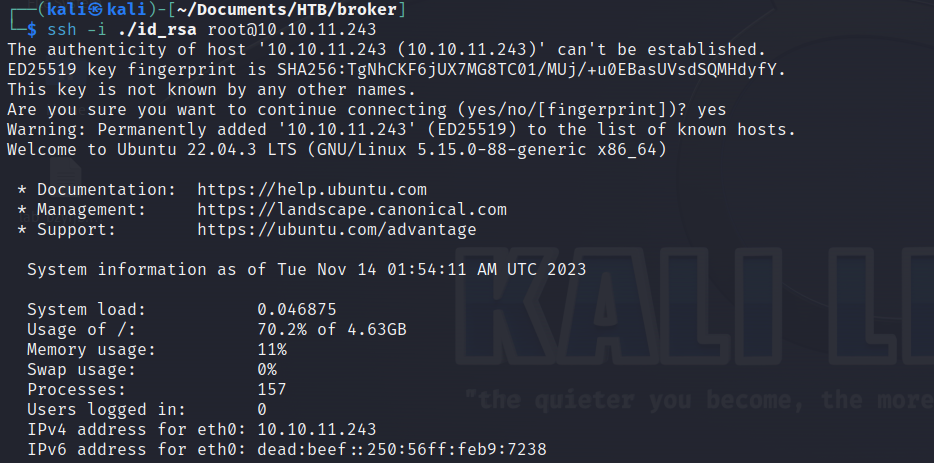
Task: Click the Swap usage value 0%
Action: pyautogui.click(x=267, y=369)
